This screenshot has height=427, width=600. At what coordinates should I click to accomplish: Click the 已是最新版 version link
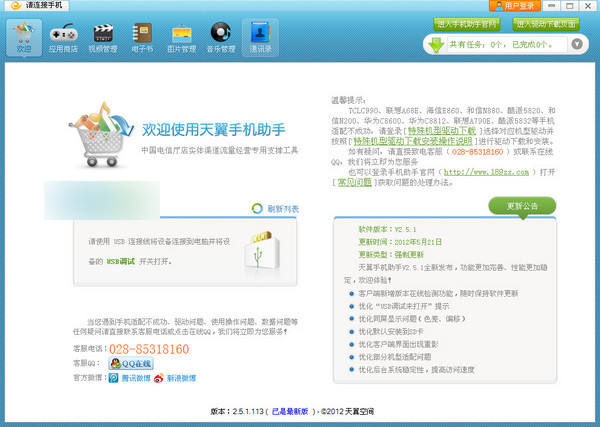(290, 411)
